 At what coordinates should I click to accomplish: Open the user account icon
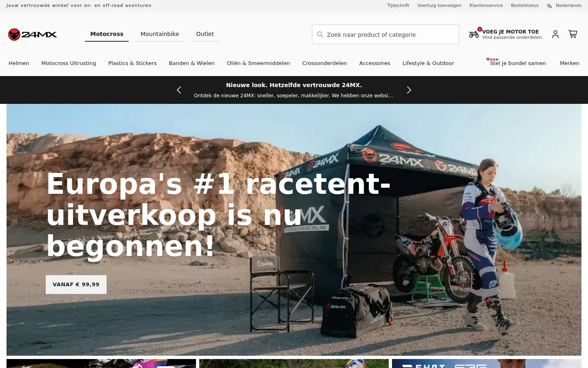point(555,34)
